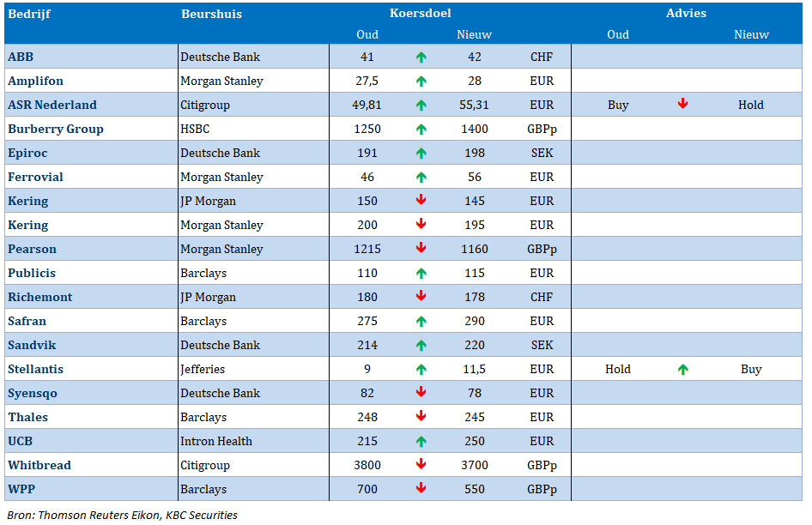Image resolution: width=812 pixels, height=525 pixels.
Task: Click the new advice Buy for Stellantis
Action: [751, 369]
